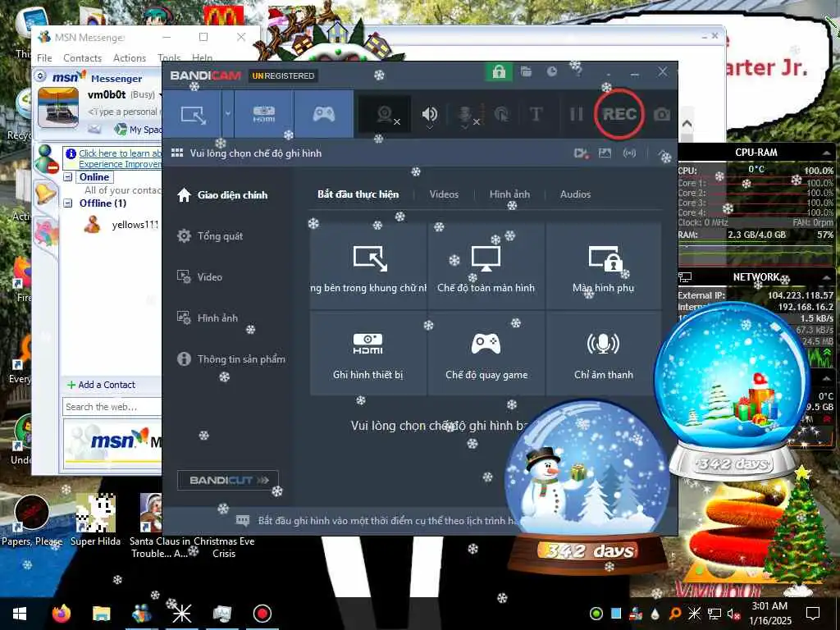This screenshot has width=840, height=630.
Task: Open Actions menu in MSN Messenger
Action: (129, 58)
